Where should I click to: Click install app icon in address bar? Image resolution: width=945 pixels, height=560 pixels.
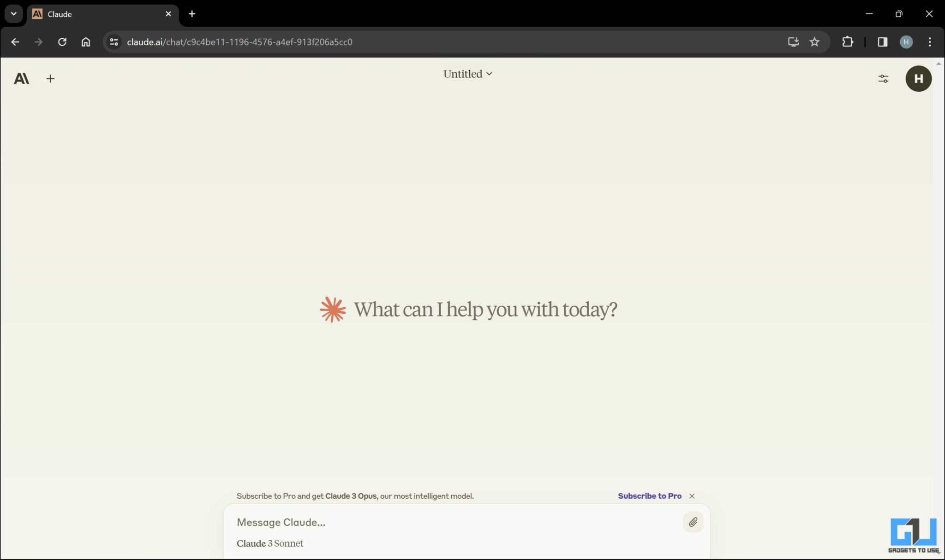[793, 42]
